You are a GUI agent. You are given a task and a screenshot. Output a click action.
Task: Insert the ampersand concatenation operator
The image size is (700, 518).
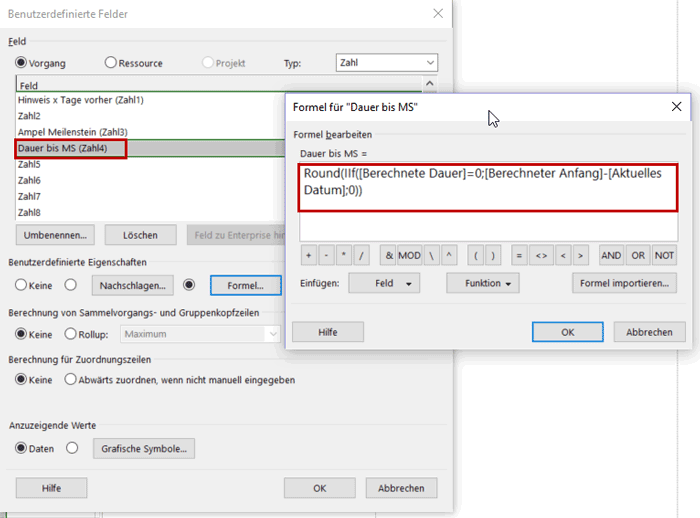click(x=388, y=255)
